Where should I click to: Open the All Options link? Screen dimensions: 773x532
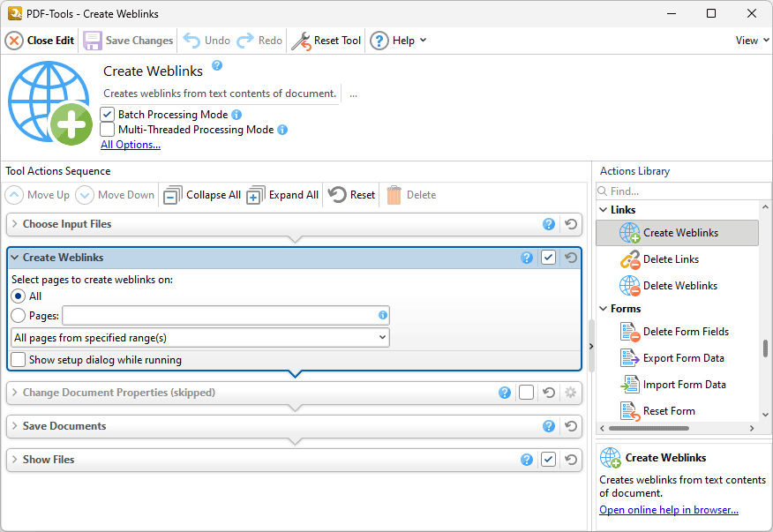(x=131, y=145)
